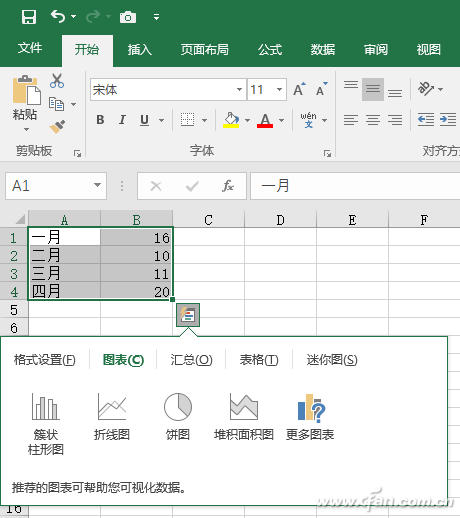Open More Charts (更多图表)

[310, 416]
